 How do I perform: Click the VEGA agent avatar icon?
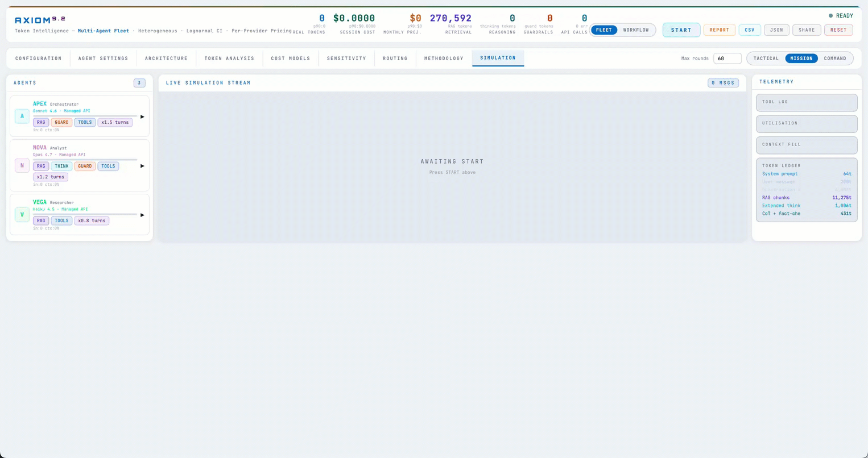coord(22,215)
